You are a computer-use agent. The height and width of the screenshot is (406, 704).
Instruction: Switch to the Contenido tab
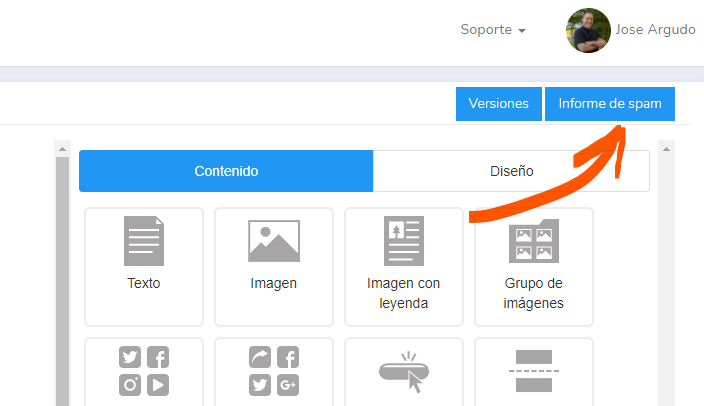click(x=226, y=171)
